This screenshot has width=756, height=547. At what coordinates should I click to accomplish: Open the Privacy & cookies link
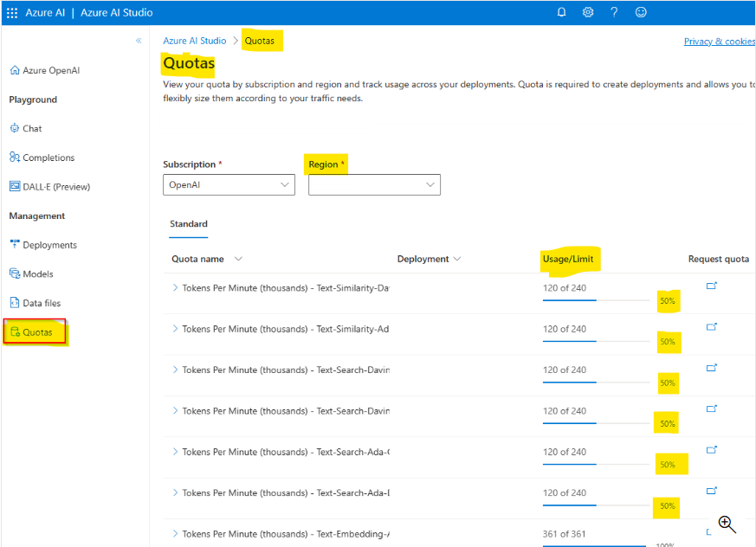[720, 42]
